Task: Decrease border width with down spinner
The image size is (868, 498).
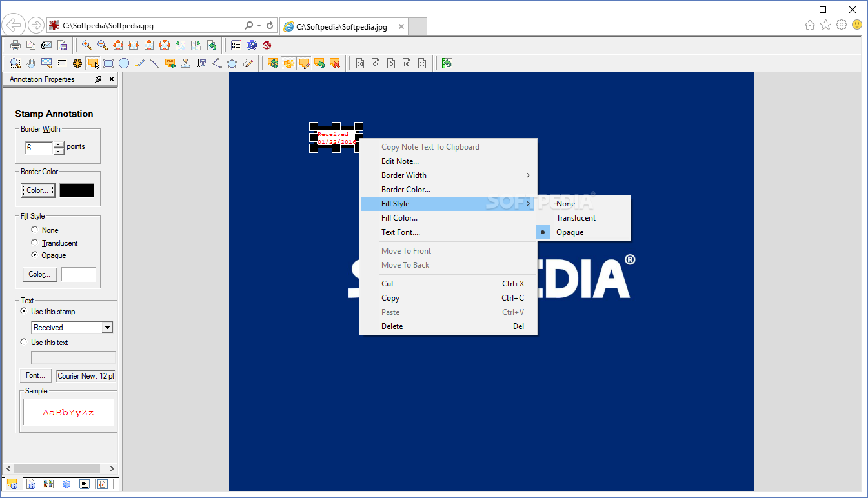Action: point(59,151)
